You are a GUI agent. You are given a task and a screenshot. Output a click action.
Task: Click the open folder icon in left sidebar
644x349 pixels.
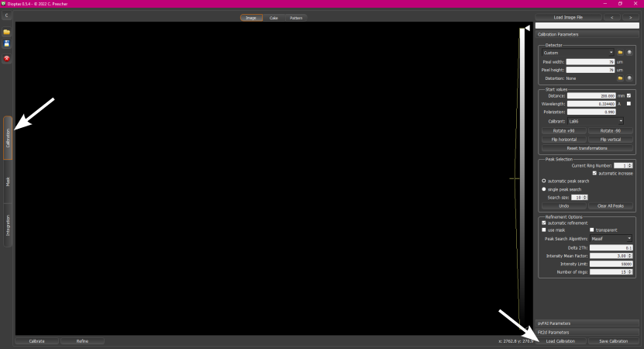tap(6, 32)
